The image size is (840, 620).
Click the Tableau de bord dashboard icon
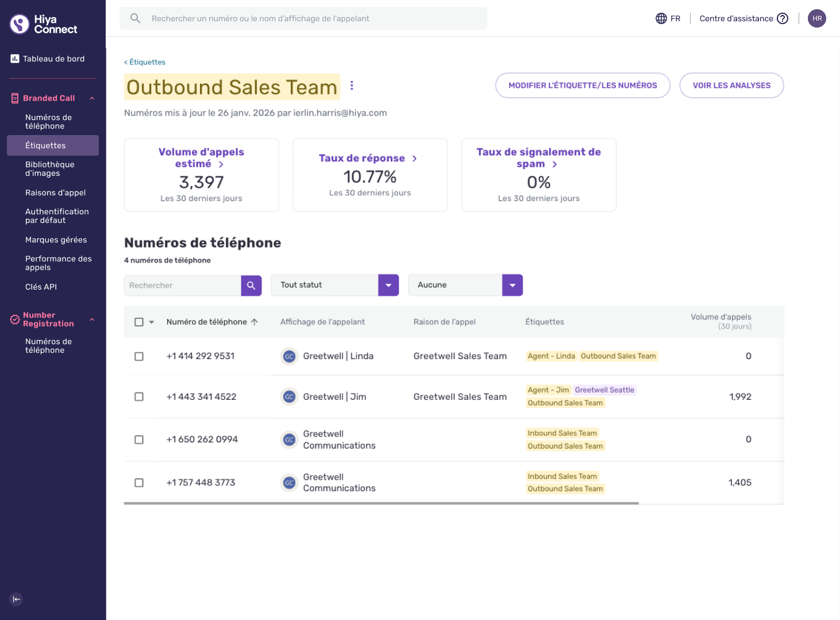(x=15, y=59)
